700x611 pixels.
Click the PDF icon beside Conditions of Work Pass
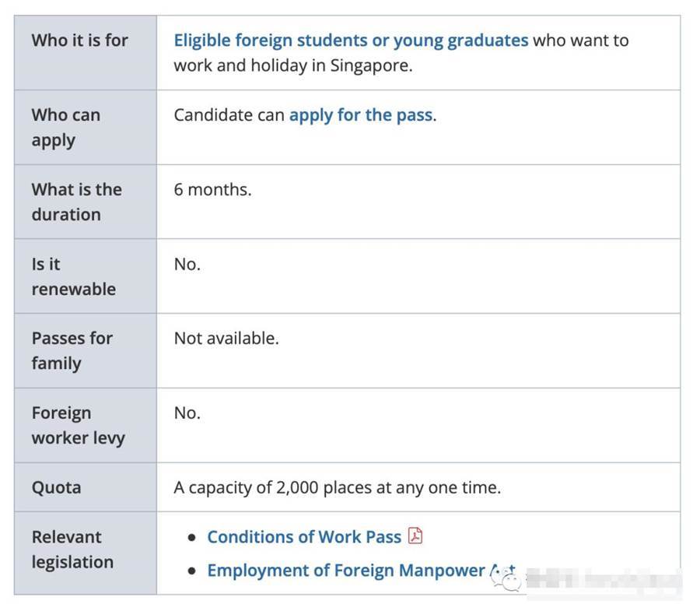(415, 536)
